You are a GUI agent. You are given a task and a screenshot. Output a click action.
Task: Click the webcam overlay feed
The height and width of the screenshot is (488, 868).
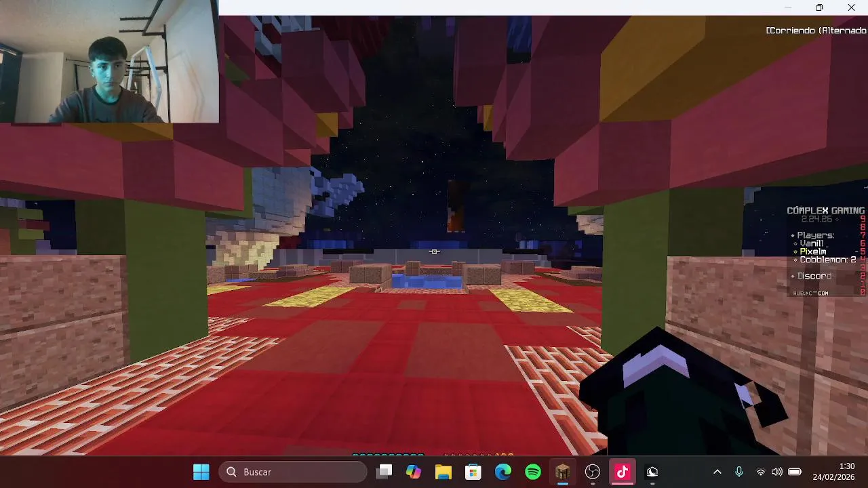pos(109,61)
